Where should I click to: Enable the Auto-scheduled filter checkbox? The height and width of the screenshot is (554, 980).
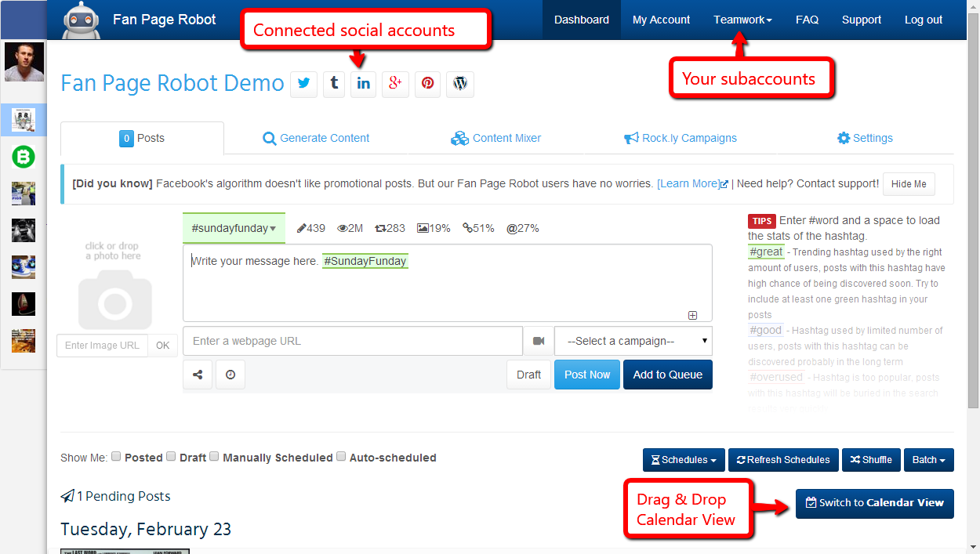pos(341,456)
